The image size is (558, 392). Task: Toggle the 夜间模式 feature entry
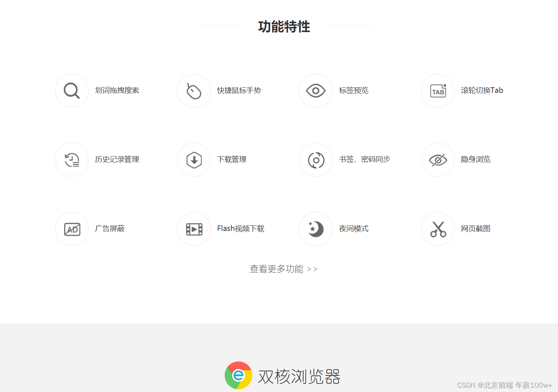coord(354,228)
